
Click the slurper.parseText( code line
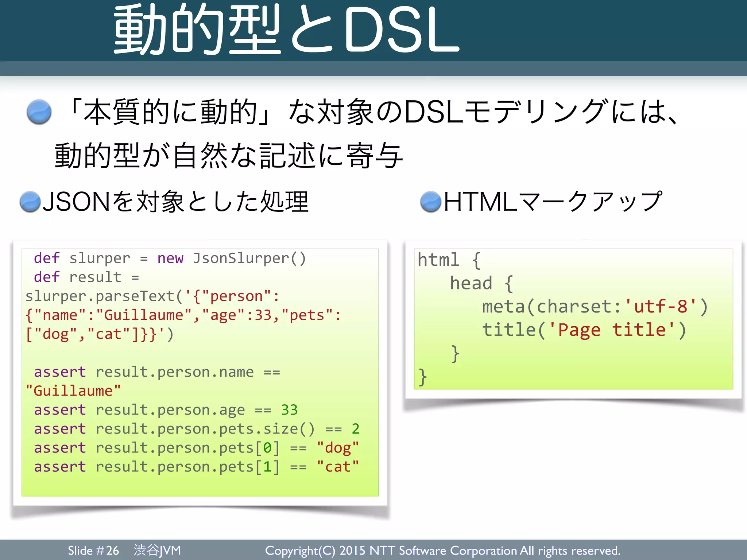(x=152, y=296)
